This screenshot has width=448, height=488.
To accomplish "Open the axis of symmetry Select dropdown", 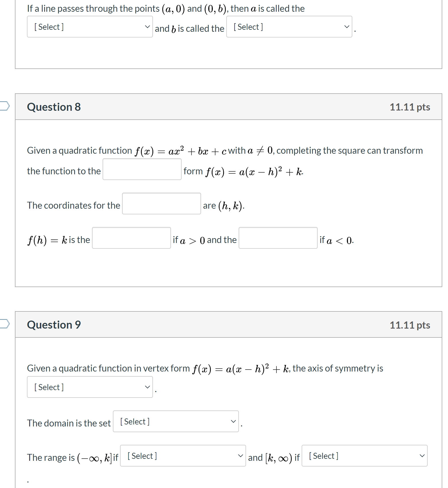I will [x=90, y=387].
